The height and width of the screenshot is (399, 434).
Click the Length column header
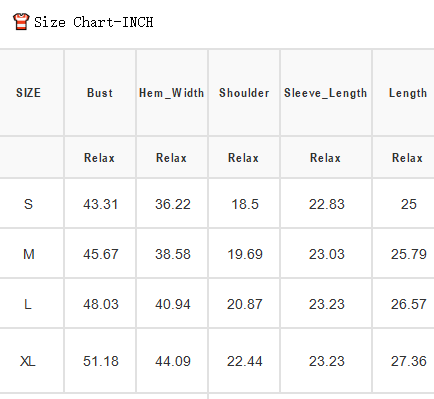408,93
